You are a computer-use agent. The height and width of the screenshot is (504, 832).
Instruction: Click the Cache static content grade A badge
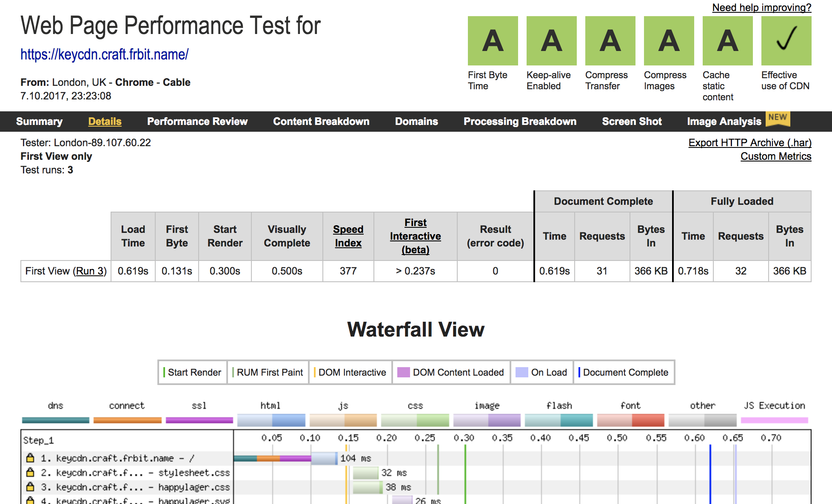pos(727,41)
